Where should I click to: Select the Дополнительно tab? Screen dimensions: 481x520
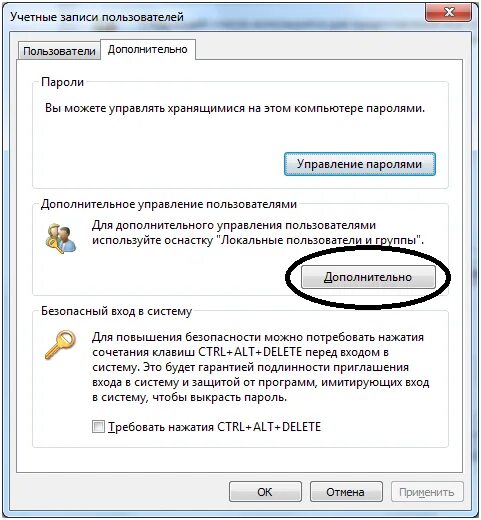click(x=148, y=49)
